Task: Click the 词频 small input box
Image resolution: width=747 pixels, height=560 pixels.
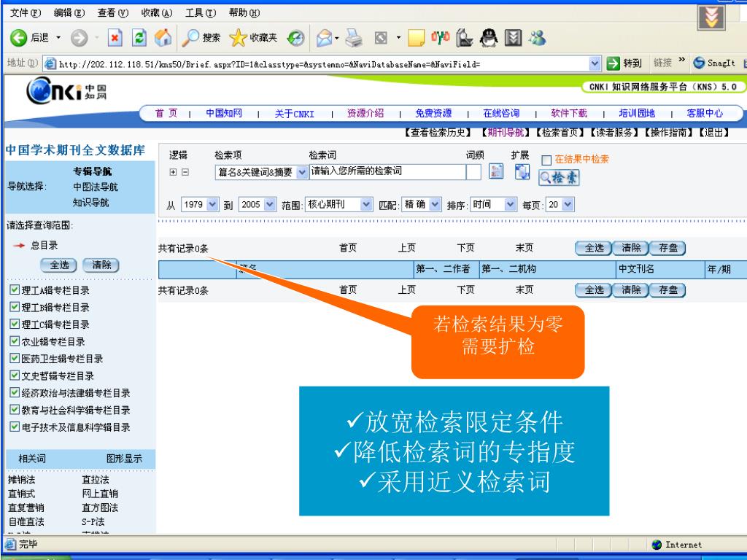Action: click(x=473, y=172)
